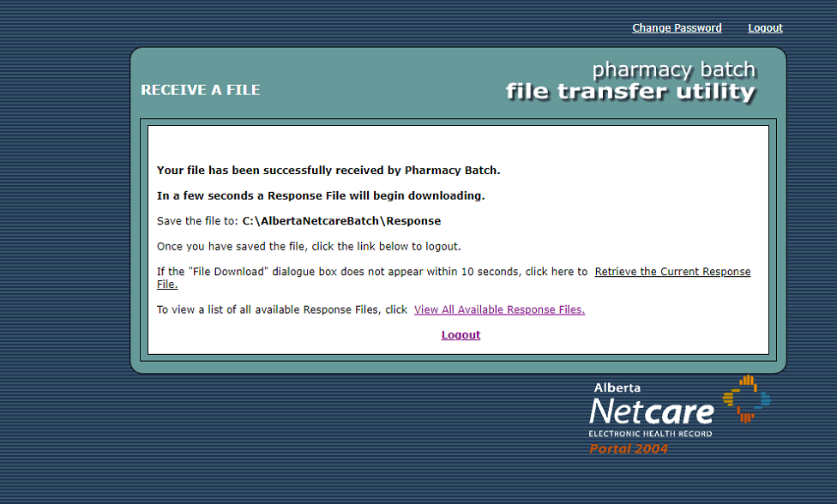
Task: Click the Save the file to label
Action: pyautogui.click(x=197, y=221)
